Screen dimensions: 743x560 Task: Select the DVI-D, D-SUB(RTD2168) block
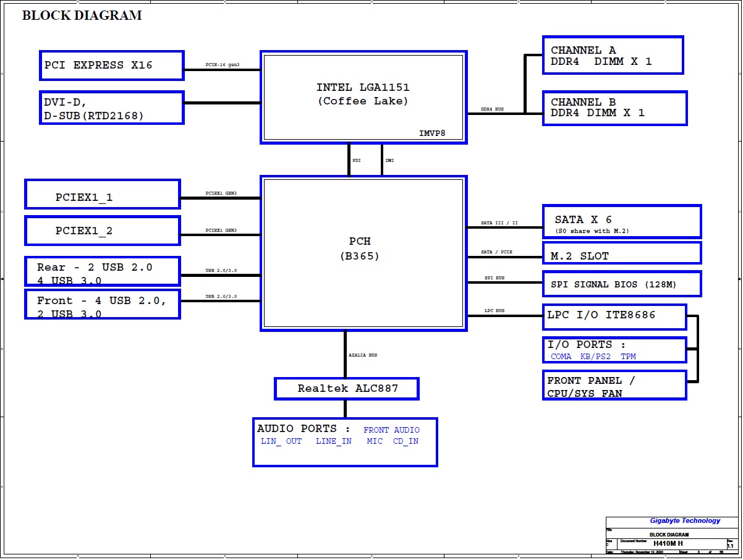pos(112,108)
